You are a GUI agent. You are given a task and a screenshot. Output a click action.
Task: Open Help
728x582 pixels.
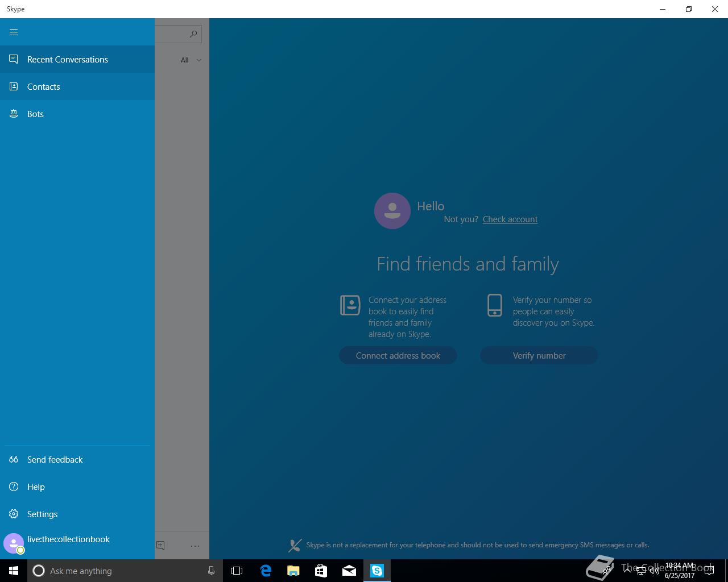click(x=77, y=487)
